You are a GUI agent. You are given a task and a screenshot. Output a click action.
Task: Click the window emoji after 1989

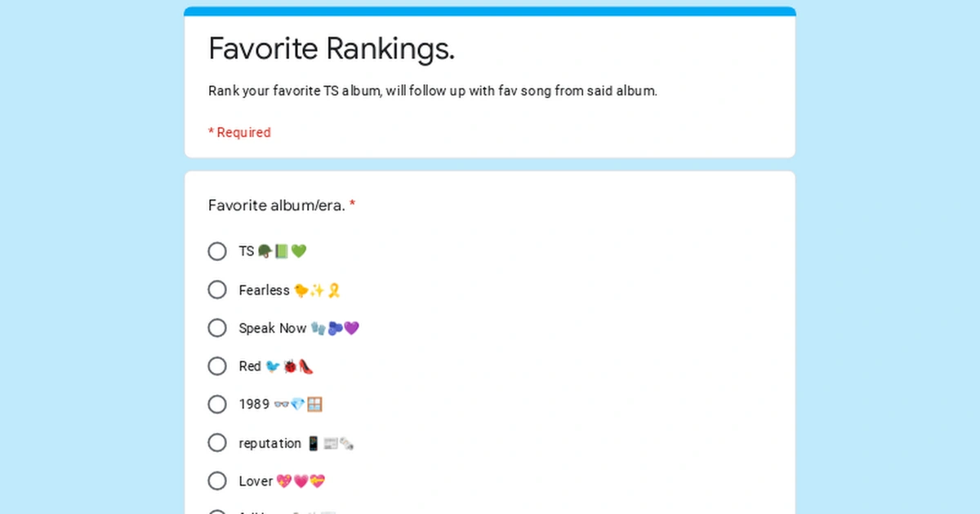click(316, 404)
